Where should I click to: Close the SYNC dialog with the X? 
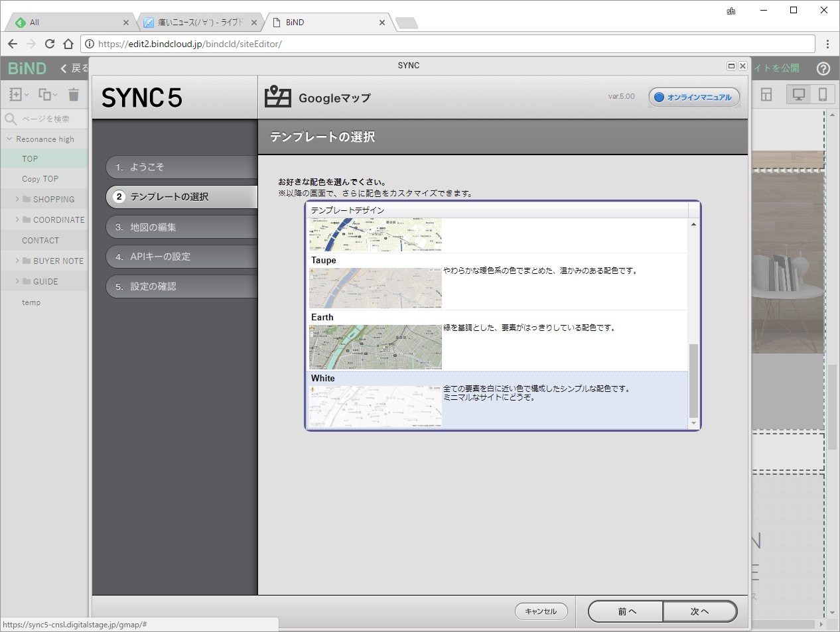click(742, 66)
